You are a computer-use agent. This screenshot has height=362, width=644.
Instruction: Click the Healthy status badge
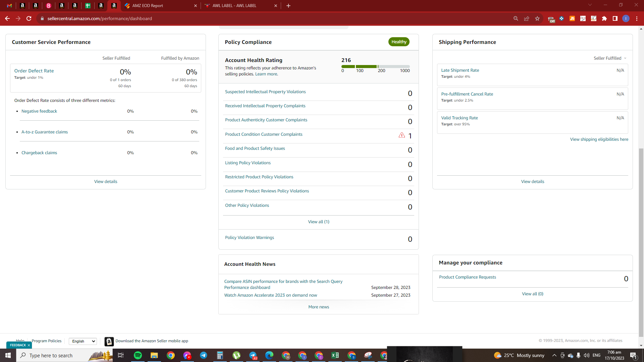399,42
